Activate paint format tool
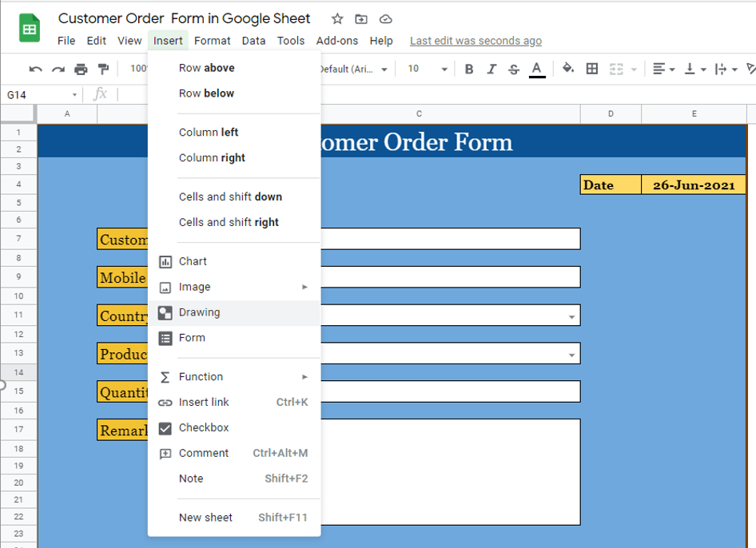Image resolution: width=756 pixels, height=548 pixels. (103, 69)
